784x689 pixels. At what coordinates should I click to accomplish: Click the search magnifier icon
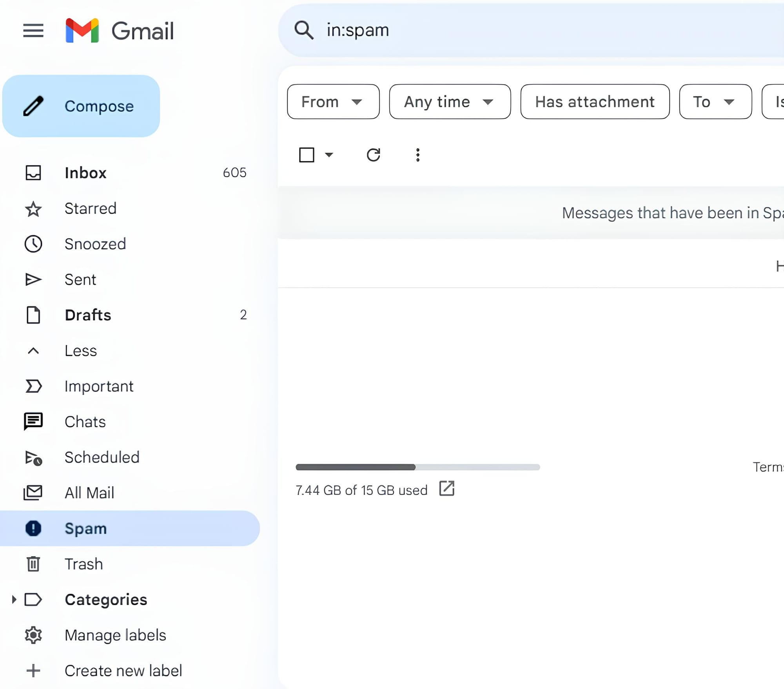click(x=305, y=30)
